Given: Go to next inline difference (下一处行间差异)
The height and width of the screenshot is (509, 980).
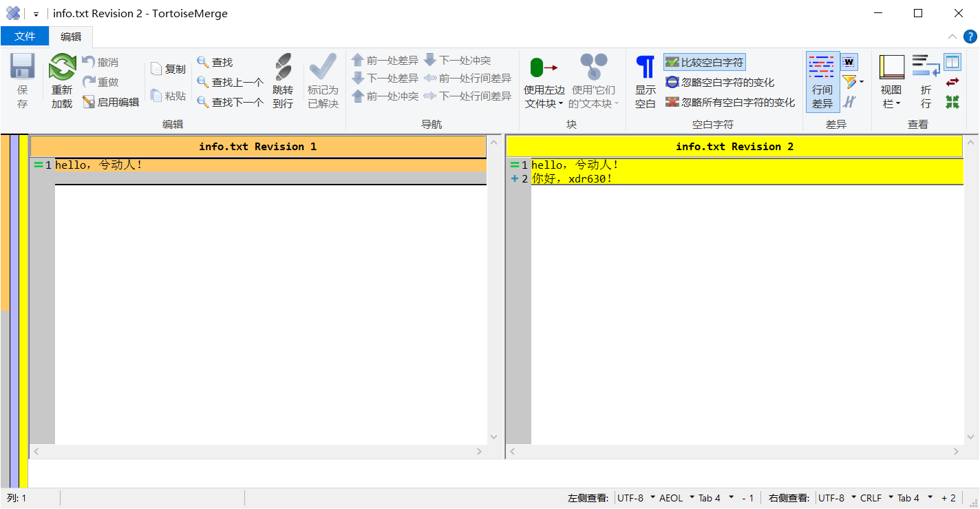Looking at the screenshot, I should coord(468,96).
